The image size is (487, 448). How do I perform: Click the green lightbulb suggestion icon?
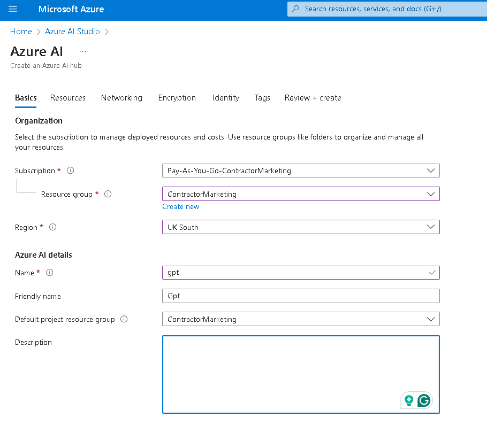tap(409, 400)
